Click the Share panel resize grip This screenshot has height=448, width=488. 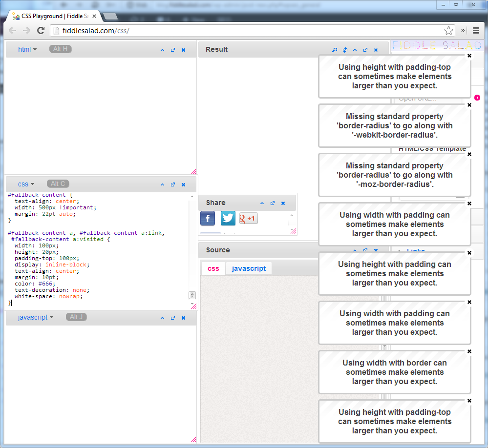click(293, 231)
